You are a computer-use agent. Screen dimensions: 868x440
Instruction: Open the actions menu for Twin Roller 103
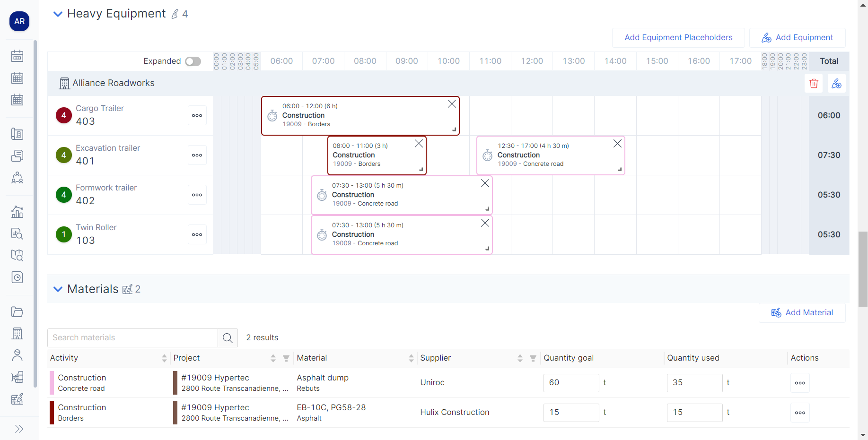(197, 234)
